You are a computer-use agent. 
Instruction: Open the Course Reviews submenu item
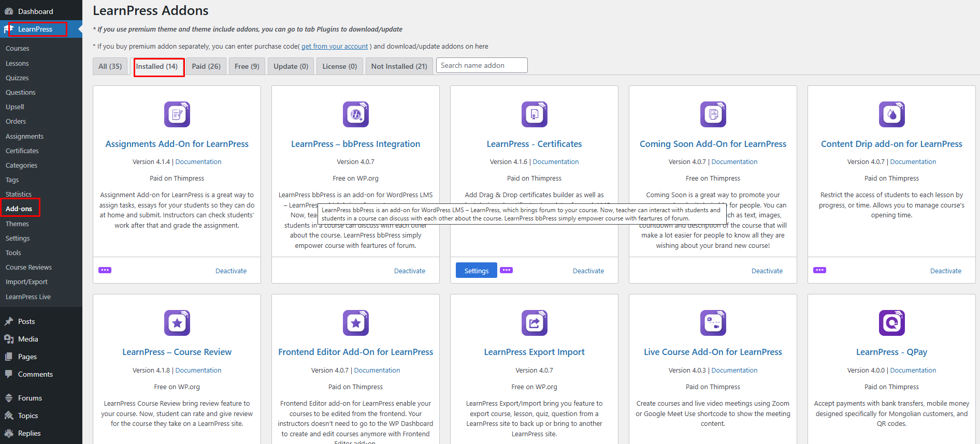pos(28,268)
